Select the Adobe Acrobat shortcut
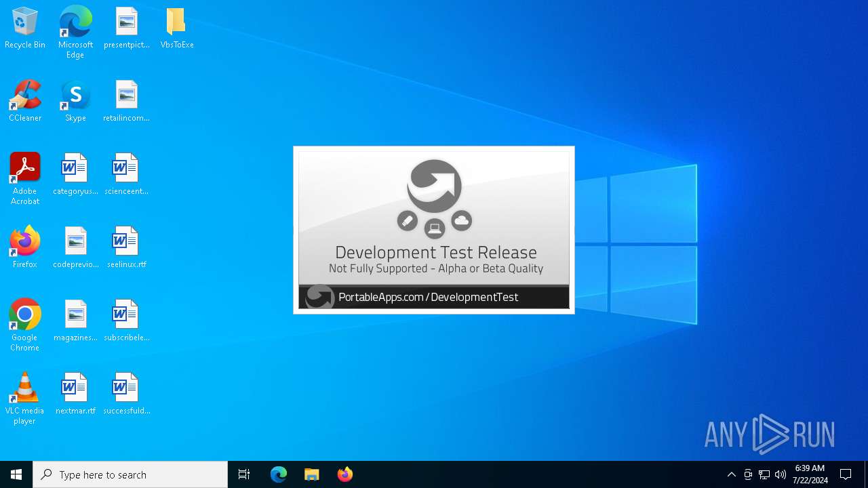Image resolution: width=868 pixels, height=488 pixels. click(25, 179)
